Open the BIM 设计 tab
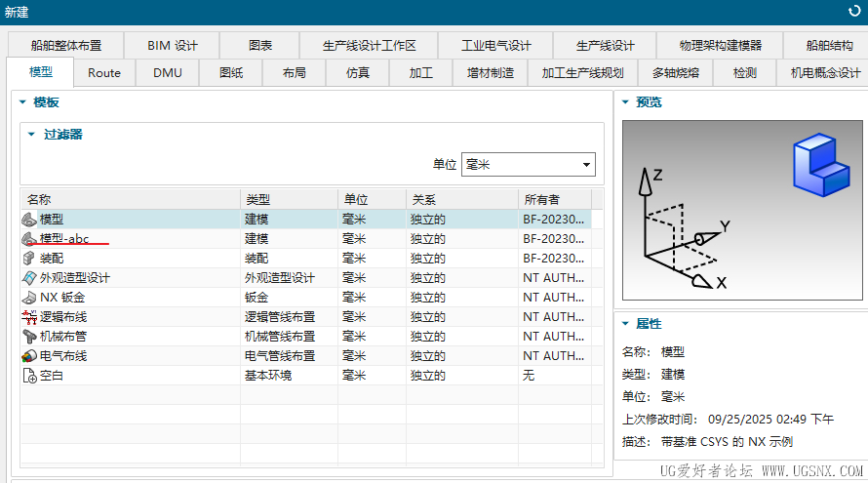The image size is (868, 483). [x=173, y=46]
